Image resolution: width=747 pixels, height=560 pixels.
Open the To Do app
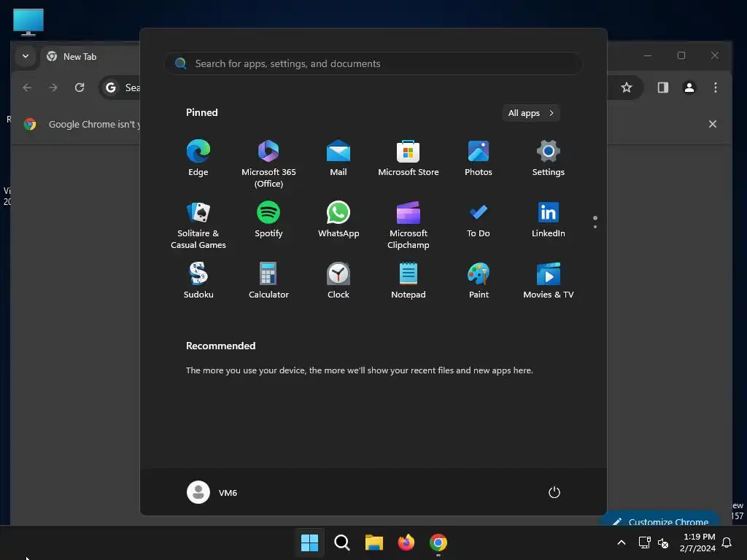click(479, 220)
